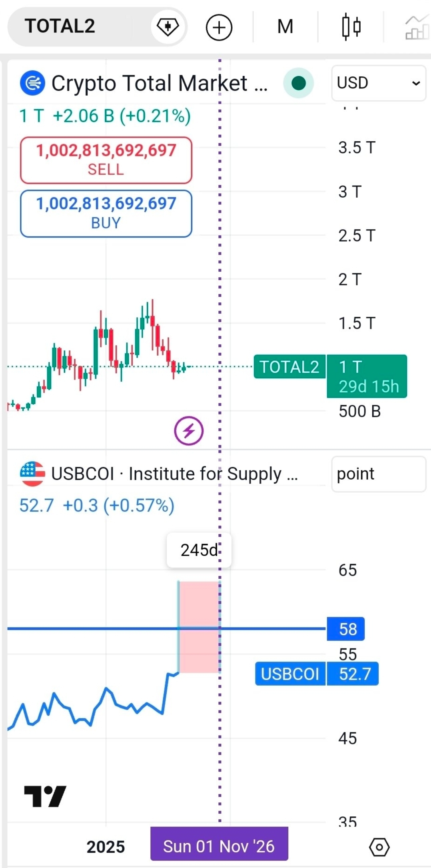Image resolution: width=431 pixels, height=868 pixels.
Task: Add a symbol with the plus icon
Action: pyautogui.click(x=219, y=27)
